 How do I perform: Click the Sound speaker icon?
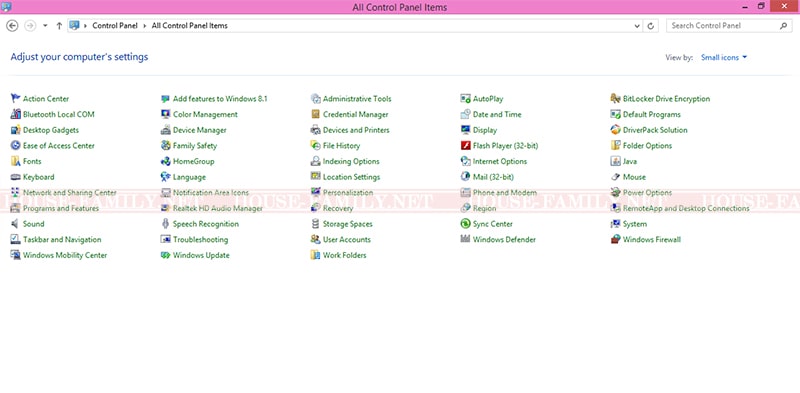point(15,224)
